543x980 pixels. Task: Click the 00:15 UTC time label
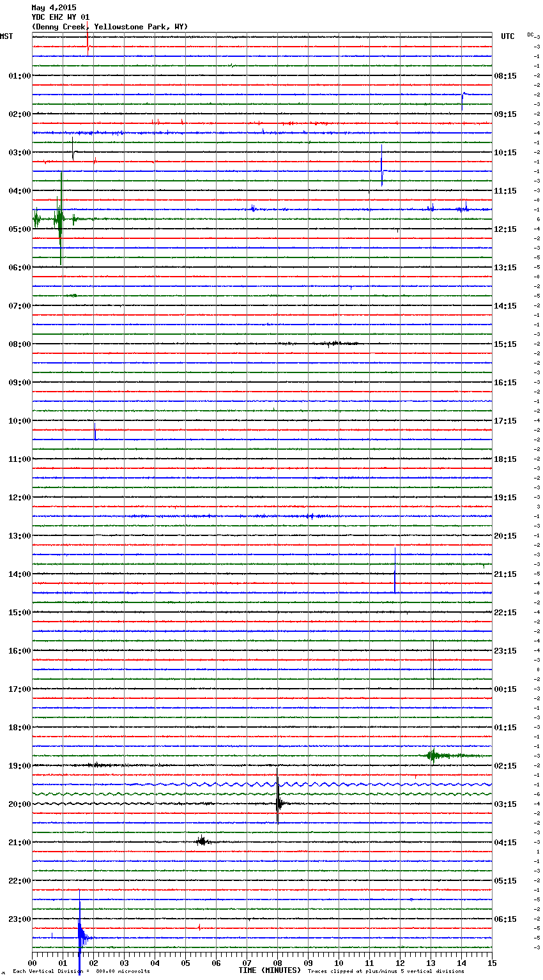pyautogui.click(x=505, y=689)
